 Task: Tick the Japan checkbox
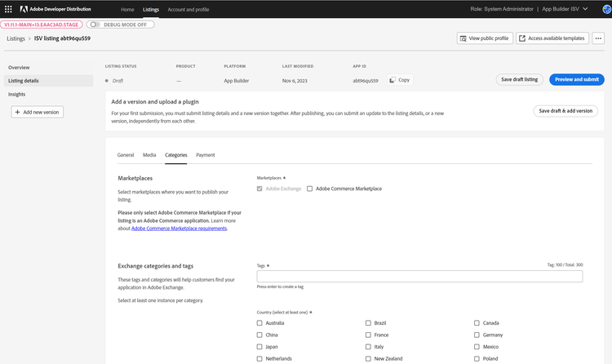[259, 347]
